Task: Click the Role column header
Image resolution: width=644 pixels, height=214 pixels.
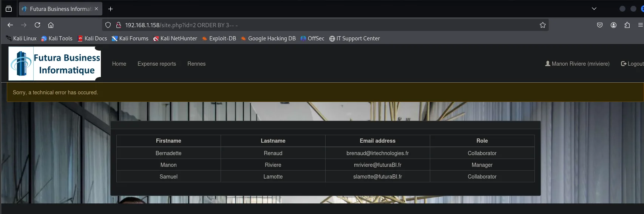Action: (x=482, y=141)
